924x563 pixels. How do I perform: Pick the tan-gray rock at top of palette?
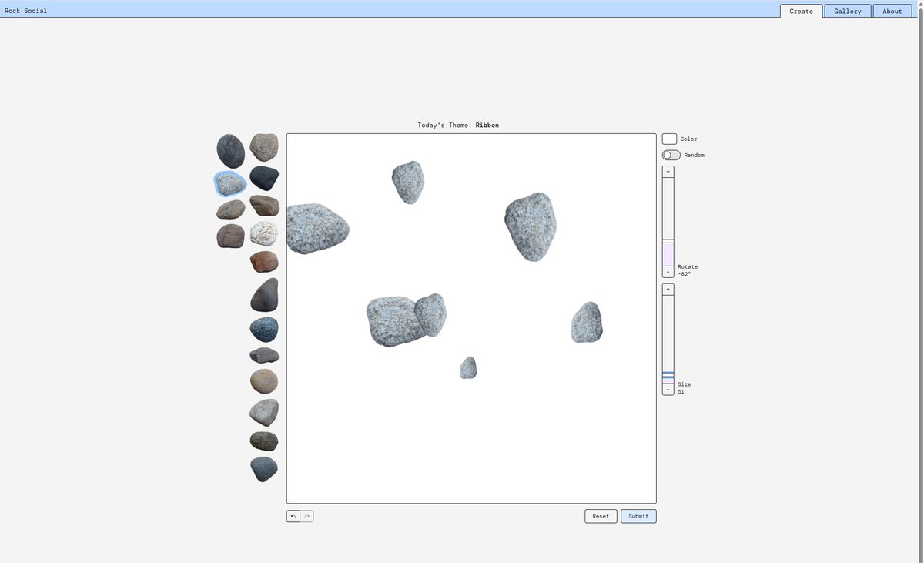(264, 147)
